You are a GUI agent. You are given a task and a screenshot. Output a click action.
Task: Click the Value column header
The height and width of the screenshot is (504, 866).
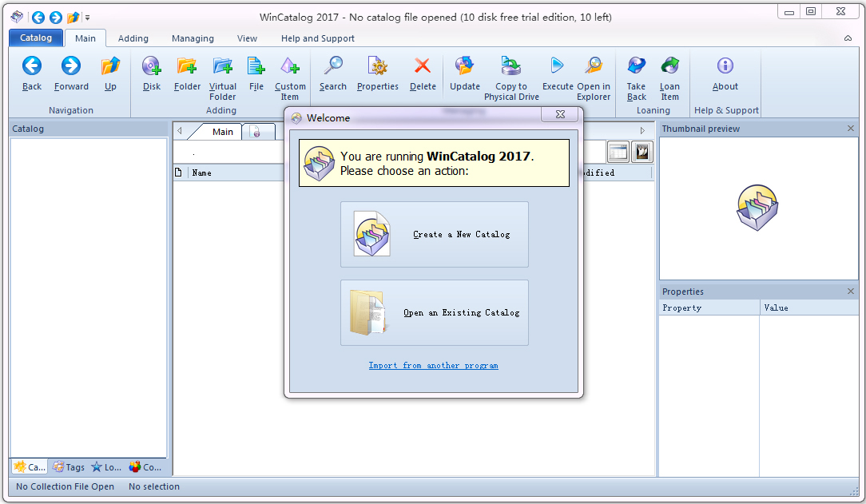(809, 308)
